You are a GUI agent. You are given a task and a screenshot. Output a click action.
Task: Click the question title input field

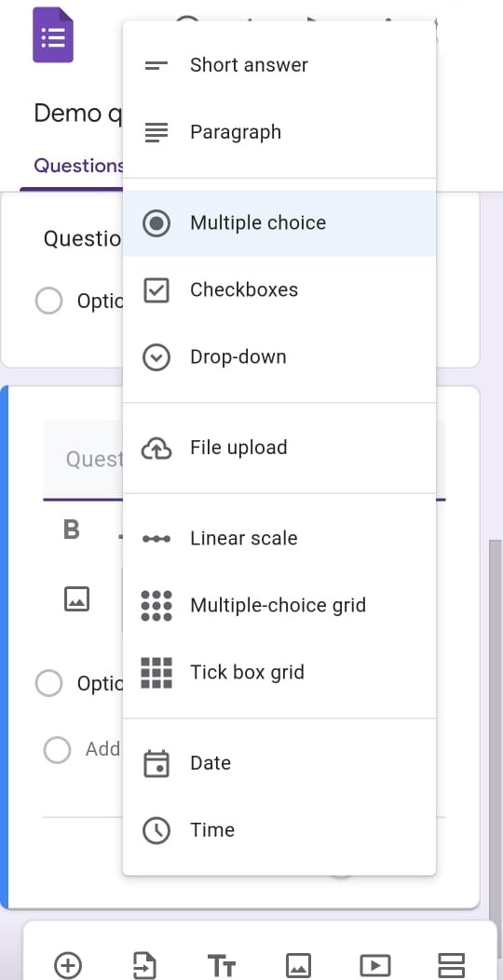coord(83,460)
